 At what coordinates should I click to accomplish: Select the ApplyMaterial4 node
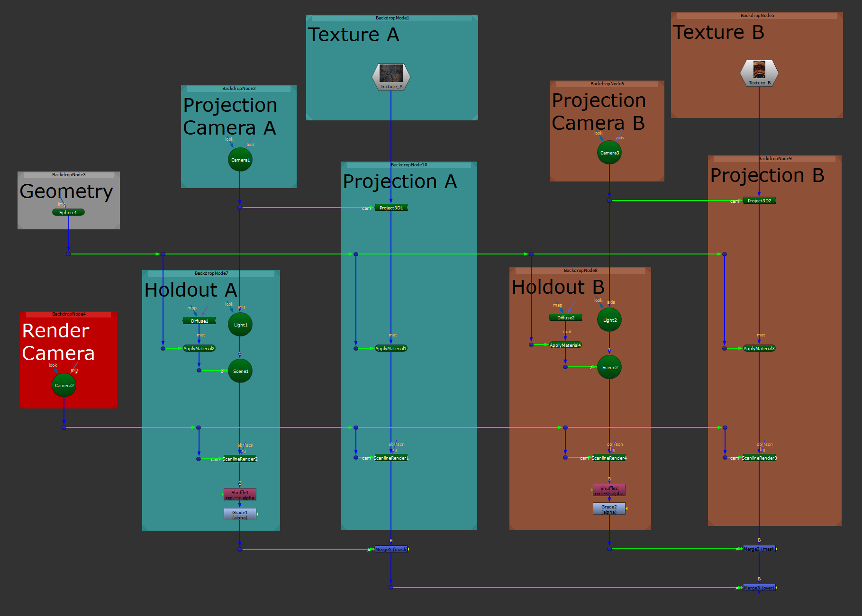pos(565,345)
